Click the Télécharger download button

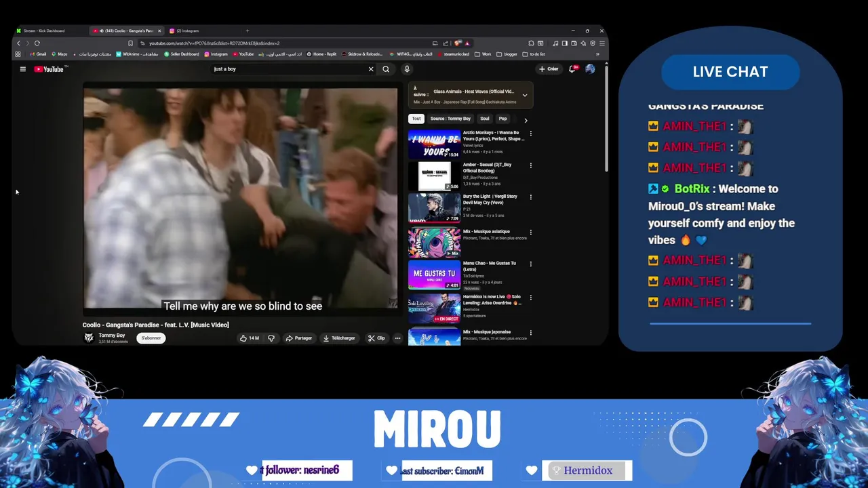(339, 338)
